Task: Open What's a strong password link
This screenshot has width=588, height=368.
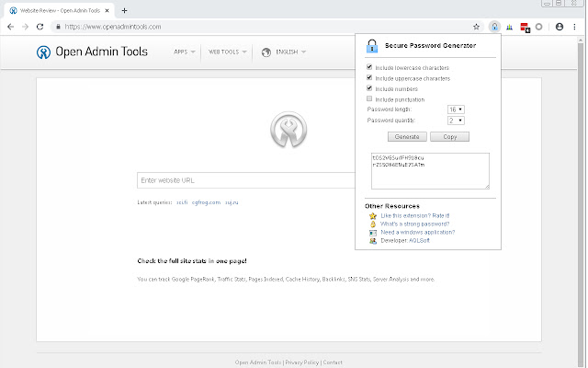Action: [414, 224]
